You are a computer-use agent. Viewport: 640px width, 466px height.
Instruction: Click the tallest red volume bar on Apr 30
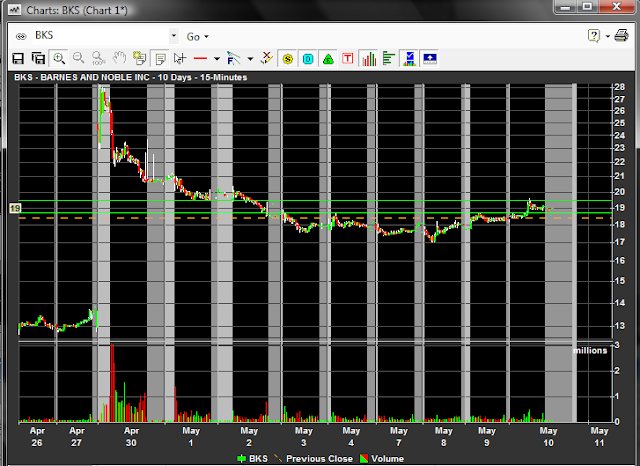(x=112, y=383)
